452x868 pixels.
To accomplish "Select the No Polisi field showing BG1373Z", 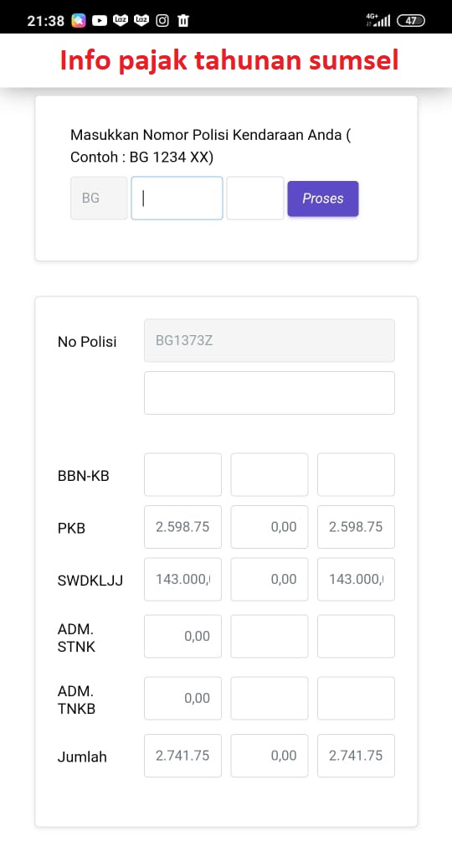I will click(x=270, y=340).
